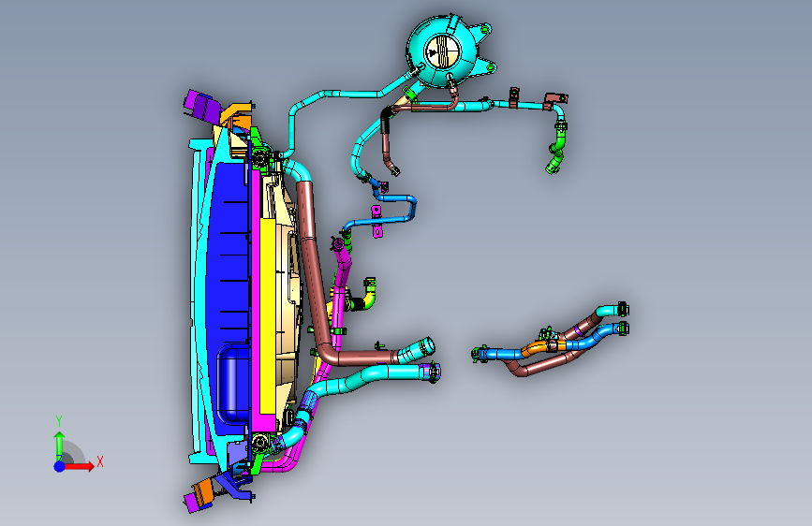Select the green elbow hose at far right
This screenshot has height=526, width=812.
coord(557,148)
